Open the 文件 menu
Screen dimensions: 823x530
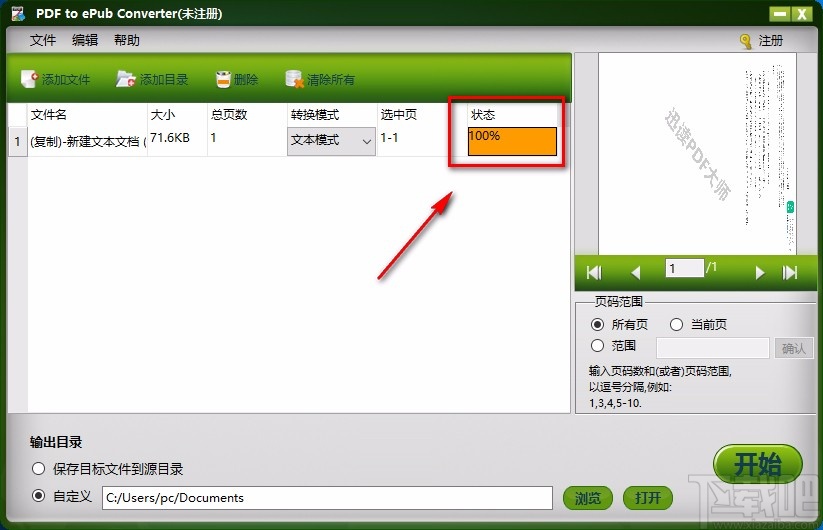pos(43,40)
